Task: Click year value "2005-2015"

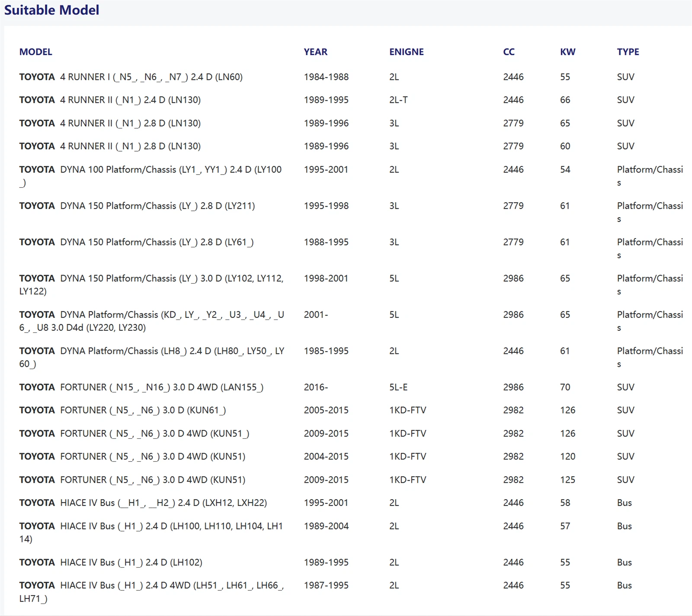Action: coord(326,410)
